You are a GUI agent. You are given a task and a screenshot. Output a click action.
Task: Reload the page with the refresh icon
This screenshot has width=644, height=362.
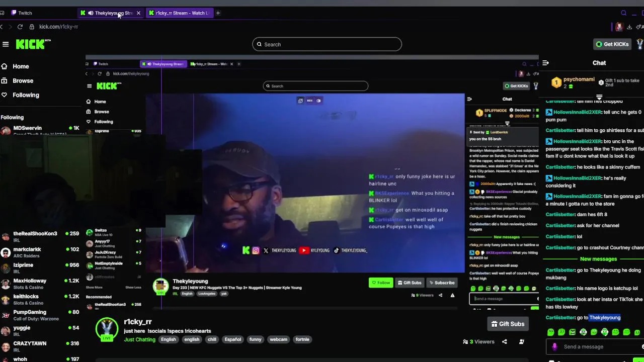pyautogui.click(x=20, y=27)
